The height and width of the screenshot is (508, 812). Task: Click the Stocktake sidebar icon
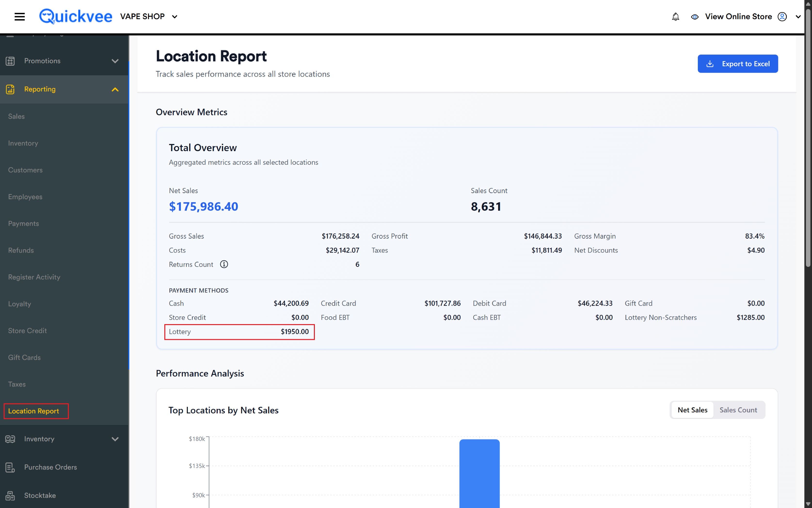[10, 496]
